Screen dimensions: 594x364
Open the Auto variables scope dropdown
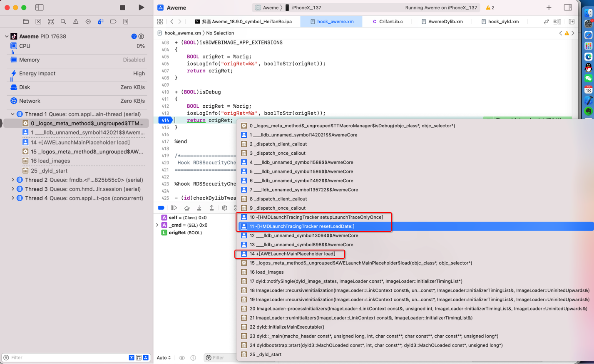pyautogui.click(x=164, y=358)
